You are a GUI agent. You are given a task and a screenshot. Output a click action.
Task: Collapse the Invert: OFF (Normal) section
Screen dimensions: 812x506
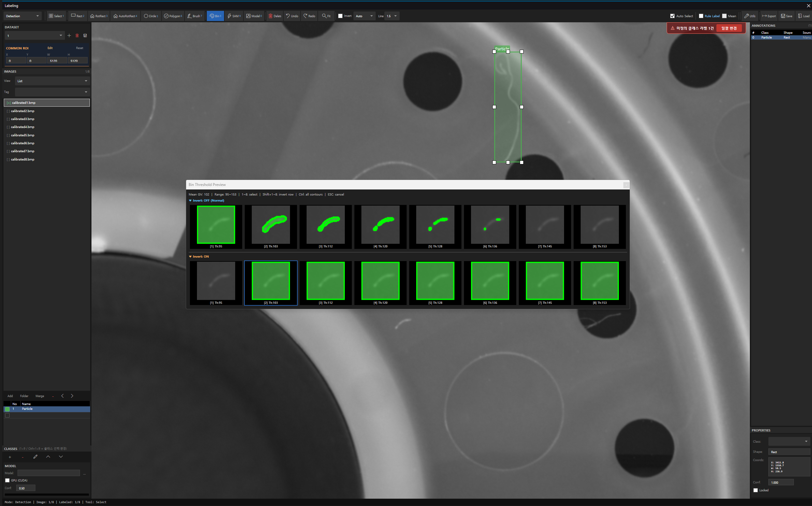pyautogui.click(x=190, y=201)
